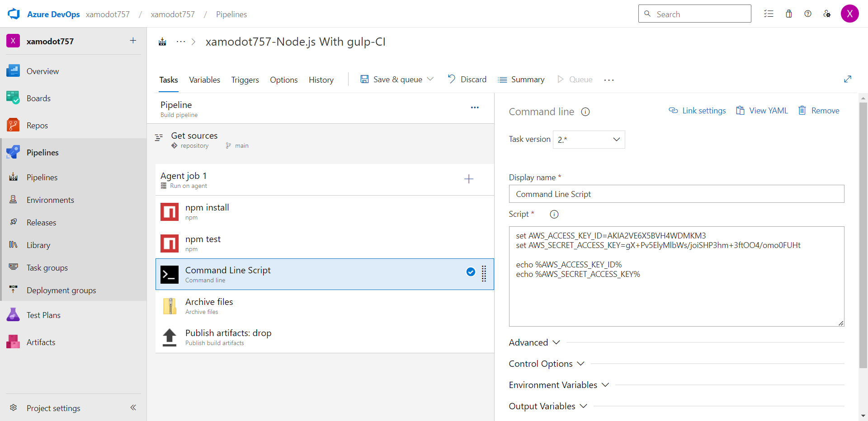Focus the Search box
The image size is (868, 421).
[x=695, y=14]
